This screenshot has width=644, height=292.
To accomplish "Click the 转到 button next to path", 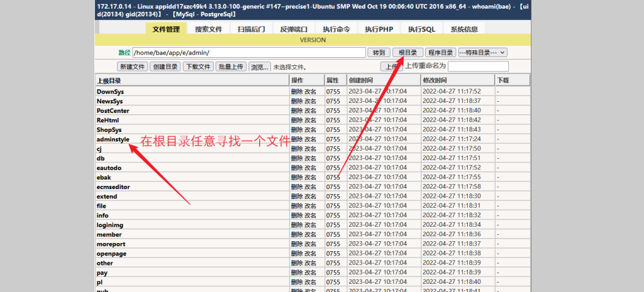I will click(378, 53).
